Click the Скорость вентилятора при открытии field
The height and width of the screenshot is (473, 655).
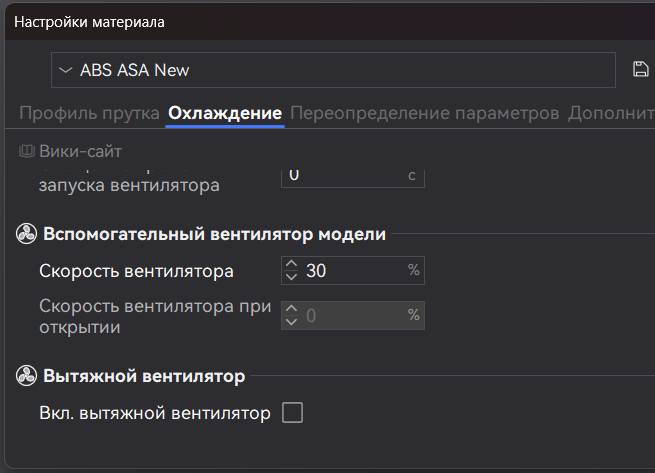click(x=352, y=315)
